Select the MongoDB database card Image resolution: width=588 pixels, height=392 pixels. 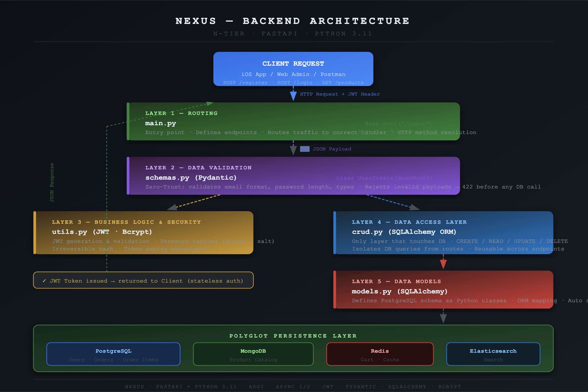[253, 354]
